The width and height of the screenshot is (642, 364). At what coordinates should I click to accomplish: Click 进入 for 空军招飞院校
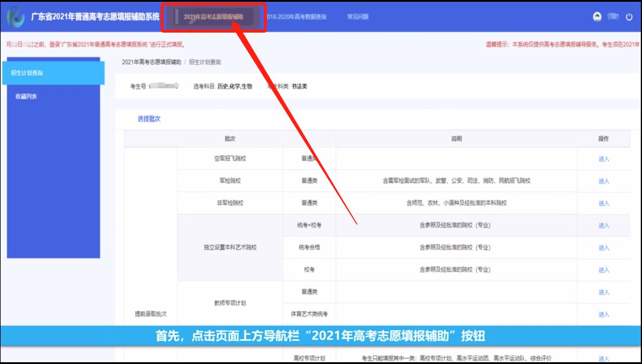603,159
